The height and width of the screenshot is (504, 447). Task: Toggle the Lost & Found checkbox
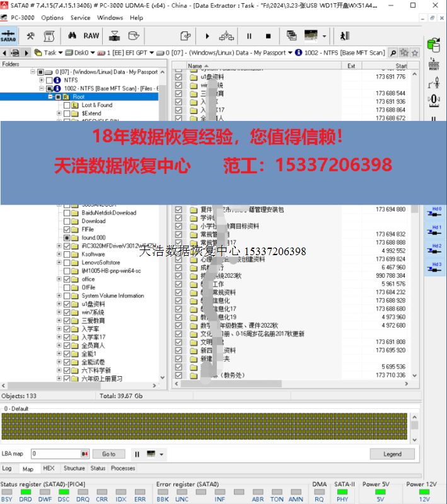click(67, 105)
